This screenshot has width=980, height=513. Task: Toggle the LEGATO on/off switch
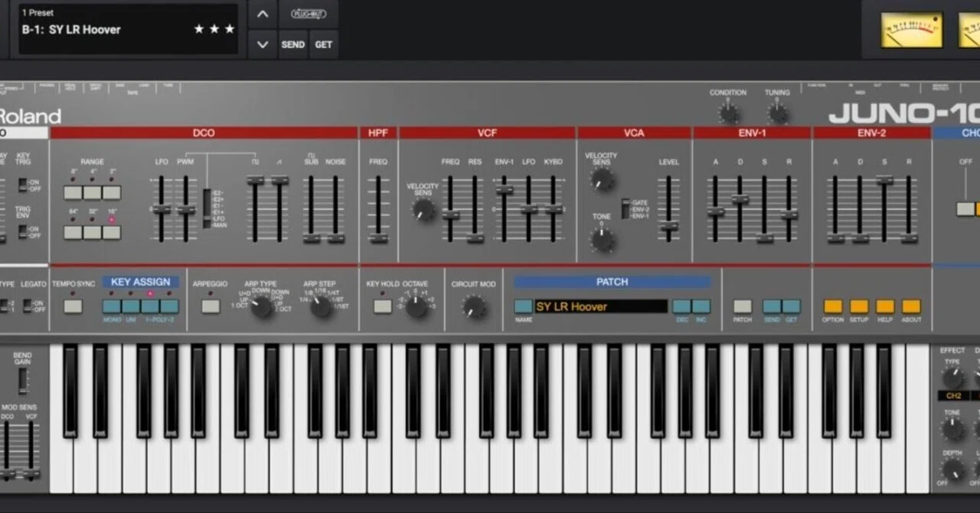(27, 305)
